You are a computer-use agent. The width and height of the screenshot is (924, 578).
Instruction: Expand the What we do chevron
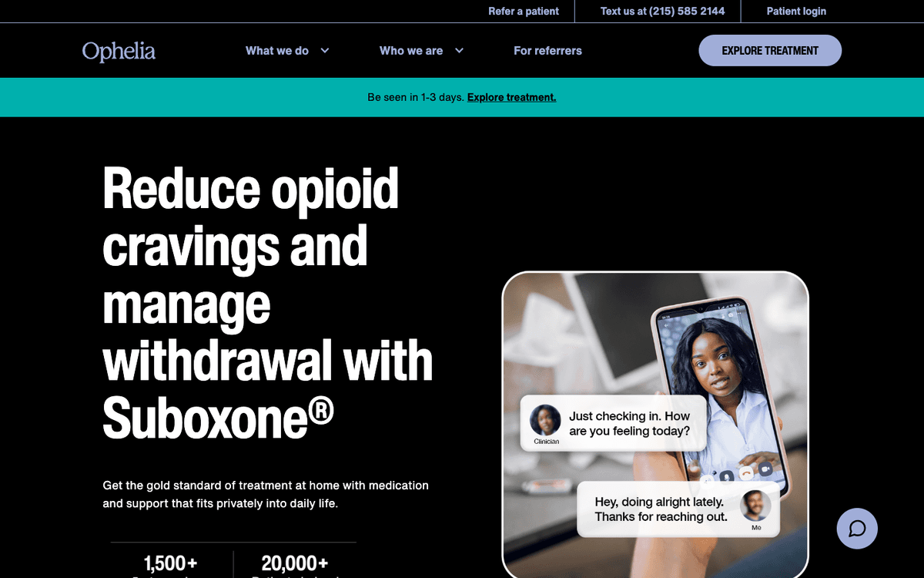(x=325, y=51)
